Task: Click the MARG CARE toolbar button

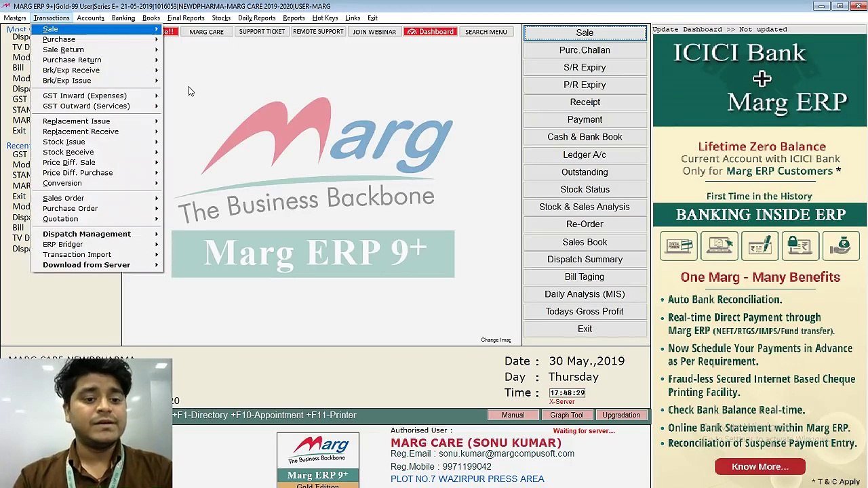Action: tap(206, 32)
